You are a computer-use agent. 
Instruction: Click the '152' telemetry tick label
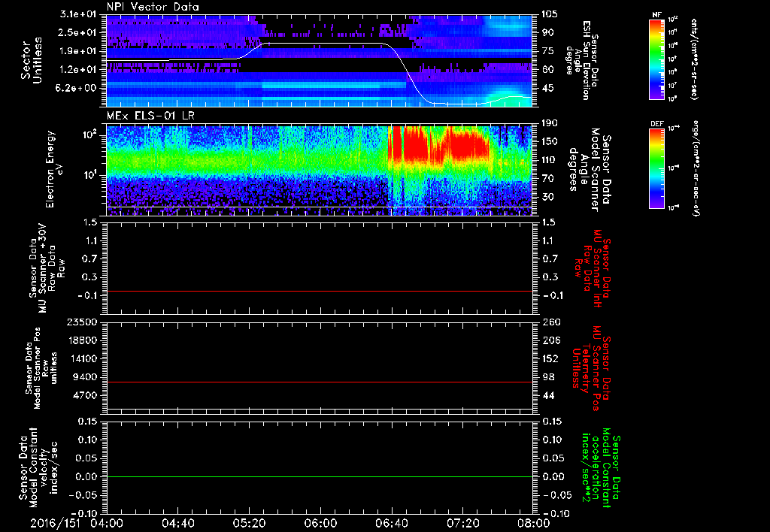(x=550, y=358)
